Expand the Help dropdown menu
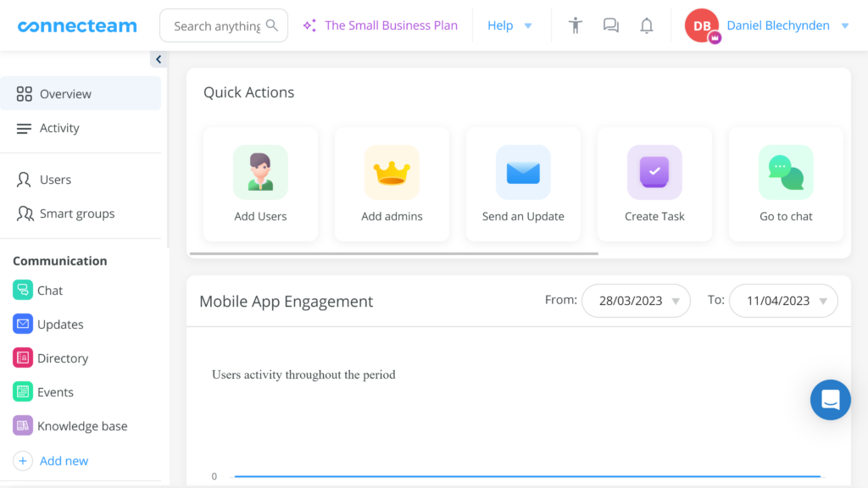 click(509, 25)
